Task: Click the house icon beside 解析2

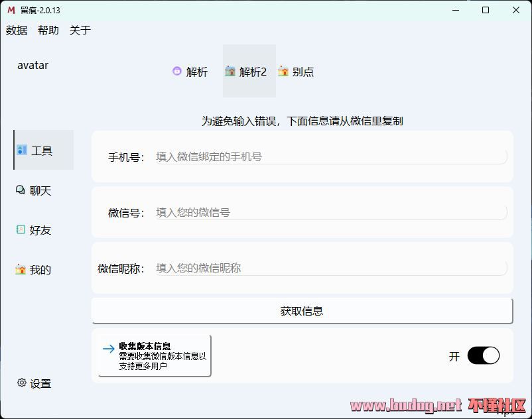Action: pyautogui.click(x=230, y=71)
